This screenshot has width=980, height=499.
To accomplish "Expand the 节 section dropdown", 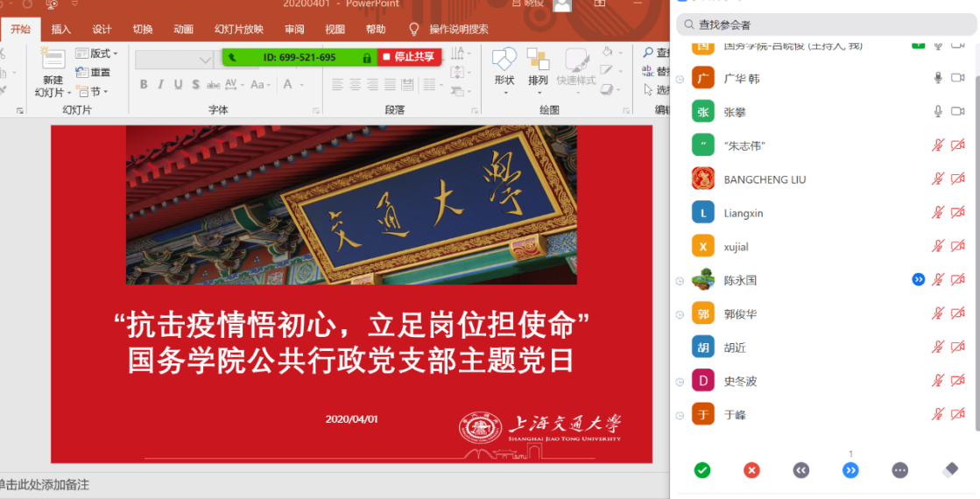I will 93,91.
